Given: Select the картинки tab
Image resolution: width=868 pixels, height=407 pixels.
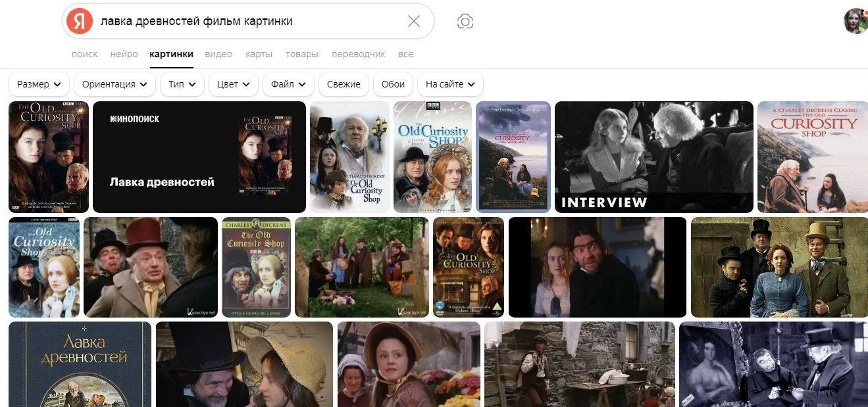Looking at the screenshot, I should (x=171, y=54).
